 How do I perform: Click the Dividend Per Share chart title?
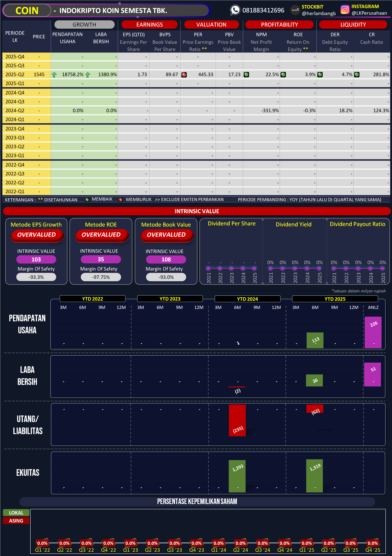click(232, 223)
